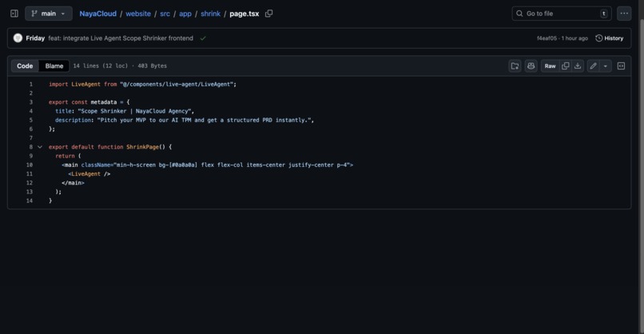The width and height of the screenshot is (644, 334).
Task: Open file in github.dev folder icon
Action: pyautogui.click(x=515, y=66)
